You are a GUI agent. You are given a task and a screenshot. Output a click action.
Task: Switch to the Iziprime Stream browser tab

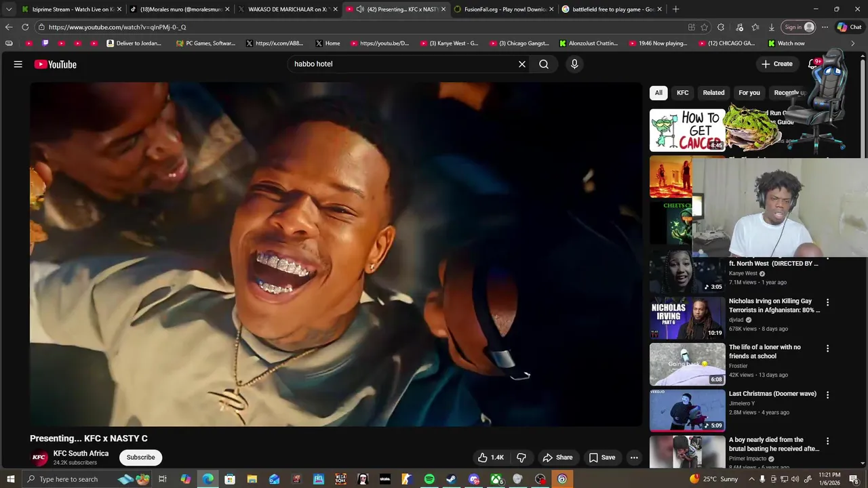(71, 9)
